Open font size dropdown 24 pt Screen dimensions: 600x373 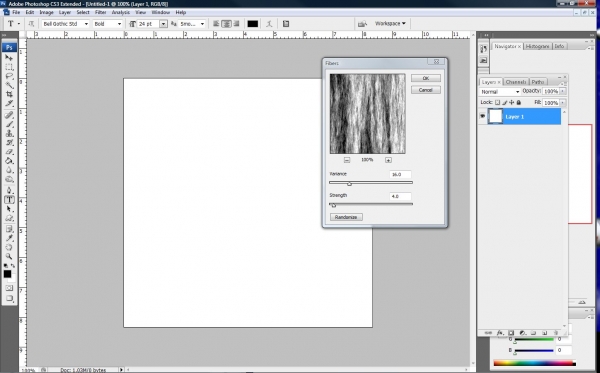coord(163,24)
